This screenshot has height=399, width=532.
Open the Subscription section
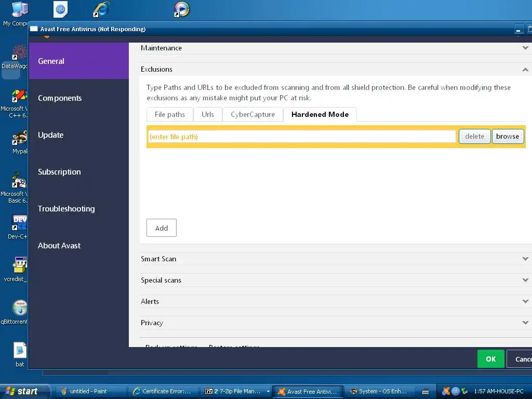(x=79, y=171)
